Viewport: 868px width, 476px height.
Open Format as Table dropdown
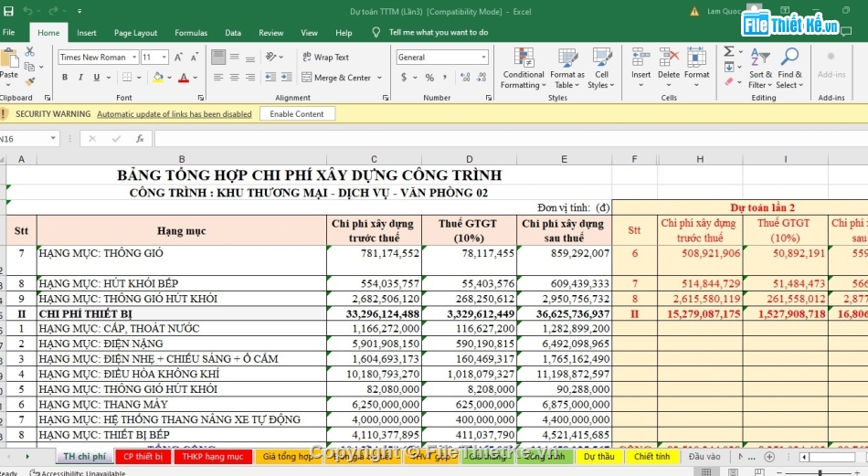tap(567, 69)
